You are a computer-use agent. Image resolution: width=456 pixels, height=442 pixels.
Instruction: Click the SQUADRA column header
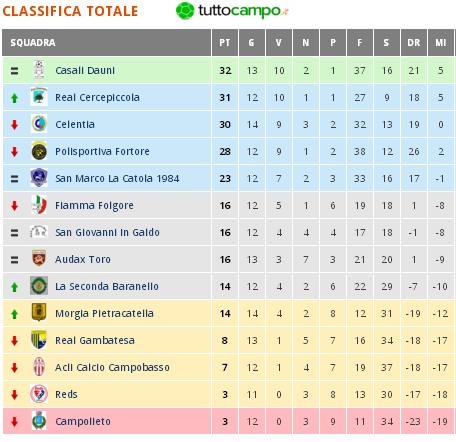pyautogui.click(x=107, y=43)
